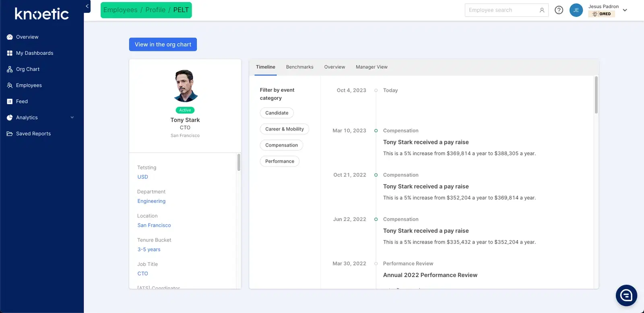Filter timeline by Candidate events
Screen dimensions: 644x313
click(277, 113)
